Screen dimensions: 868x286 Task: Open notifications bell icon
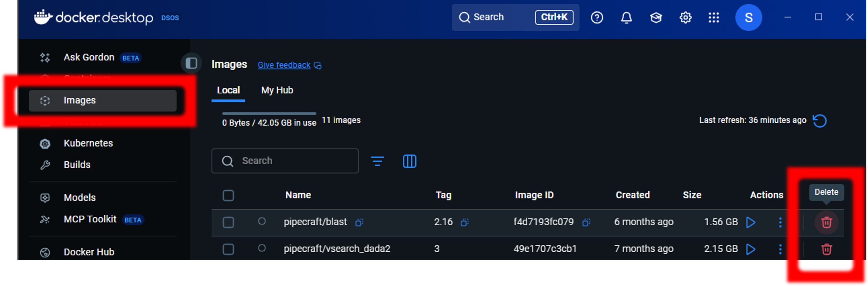[x=626, y=17]
